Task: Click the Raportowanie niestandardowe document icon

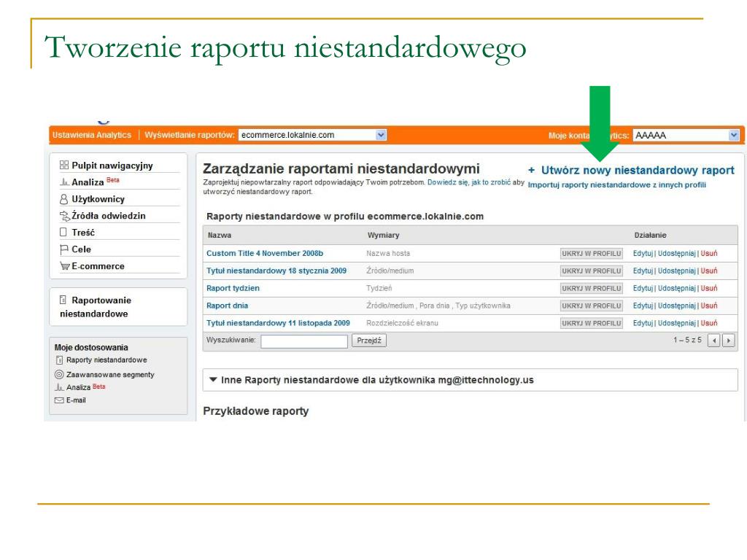Action: click(63, 300)
